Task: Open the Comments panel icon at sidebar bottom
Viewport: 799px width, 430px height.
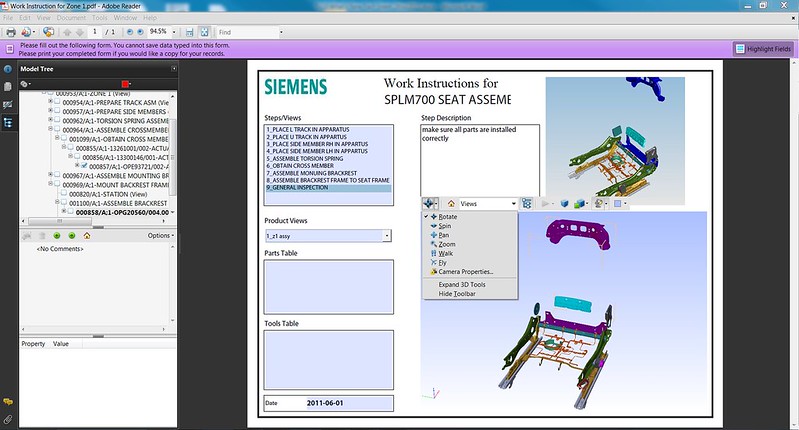Action: click(x=8, y=402)
